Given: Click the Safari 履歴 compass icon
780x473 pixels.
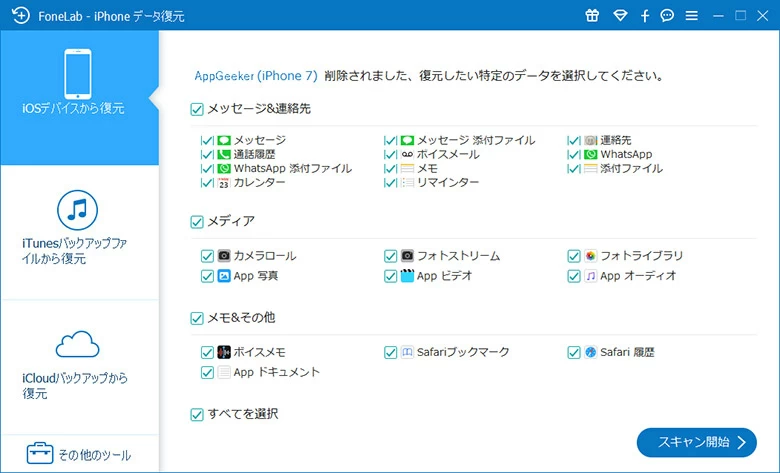Looking at the screenshot, I should (590, 352).
